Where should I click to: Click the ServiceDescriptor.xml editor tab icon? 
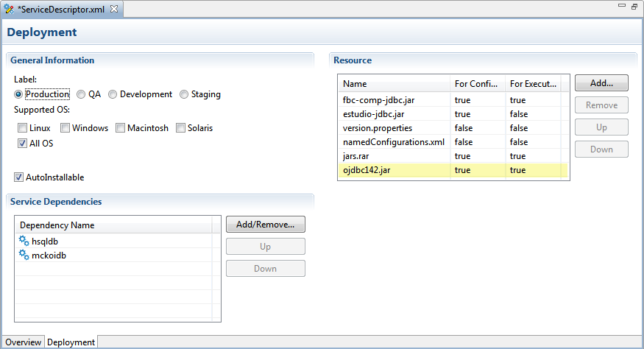click(10, 9)
